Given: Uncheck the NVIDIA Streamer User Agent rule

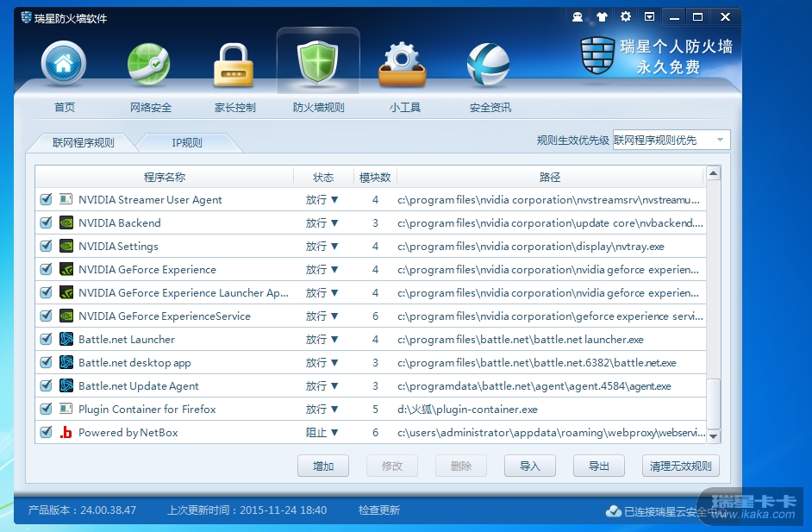Looking at the screenshot, I should [46, 199].
